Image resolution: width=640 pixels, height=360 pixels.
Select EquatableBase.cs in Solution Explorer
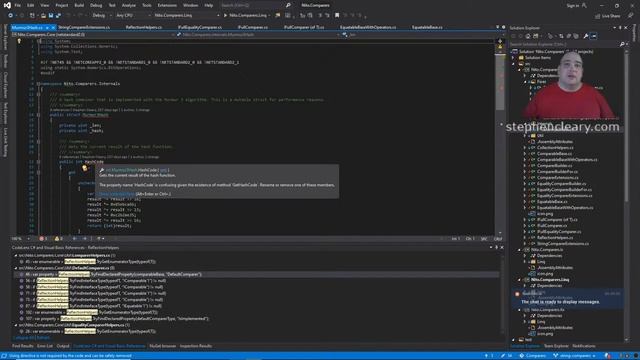(552, 202)
